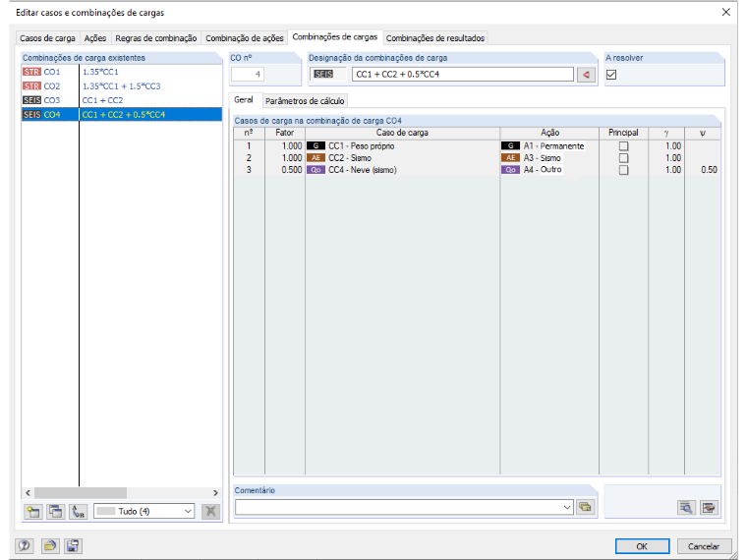747x560 pixels.
Task: Click the Qo badge next to CC4
Action: (316, 170)
